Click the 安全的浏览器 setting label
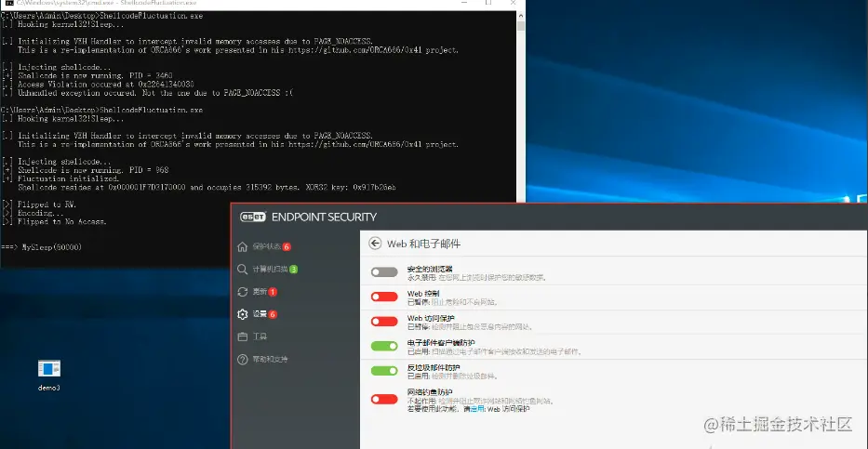 coord(430,269)
